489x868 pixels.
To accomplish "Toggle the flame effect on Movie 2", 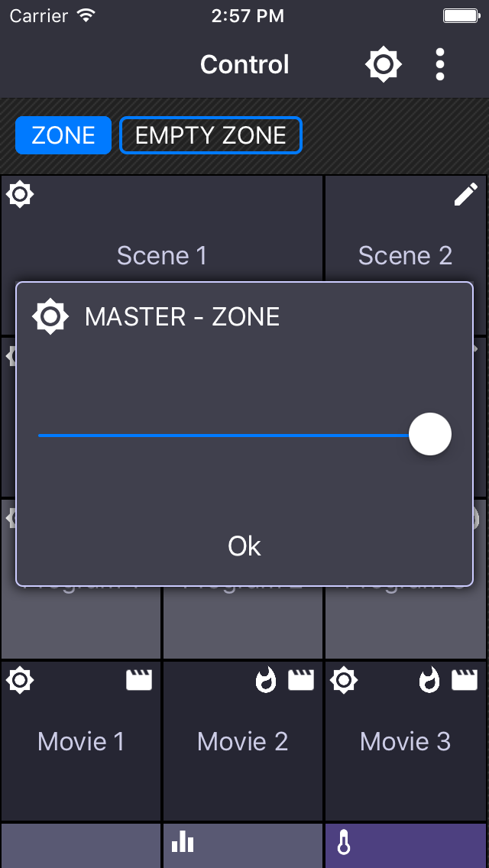I will tap(265, 680).
